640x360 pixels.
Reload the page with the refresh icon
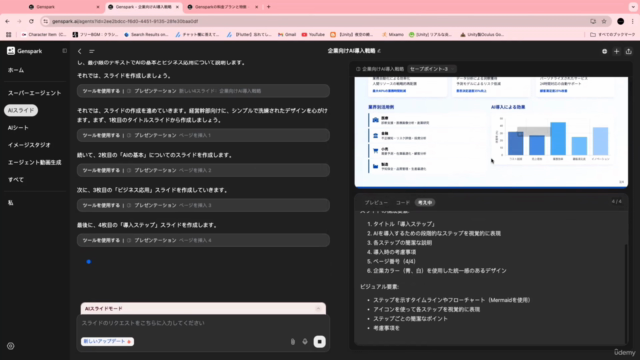click(31, 21)
